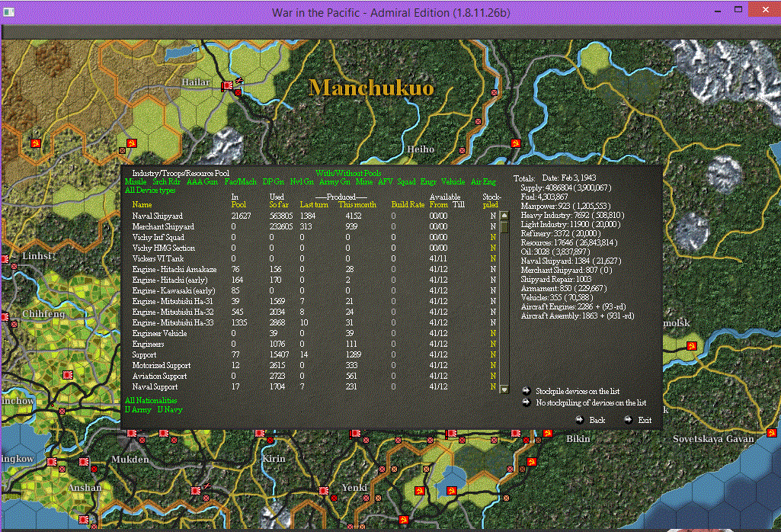781x532 pixels.
Task: Click the Supply total in Totals panel
Action: point(566,187)
